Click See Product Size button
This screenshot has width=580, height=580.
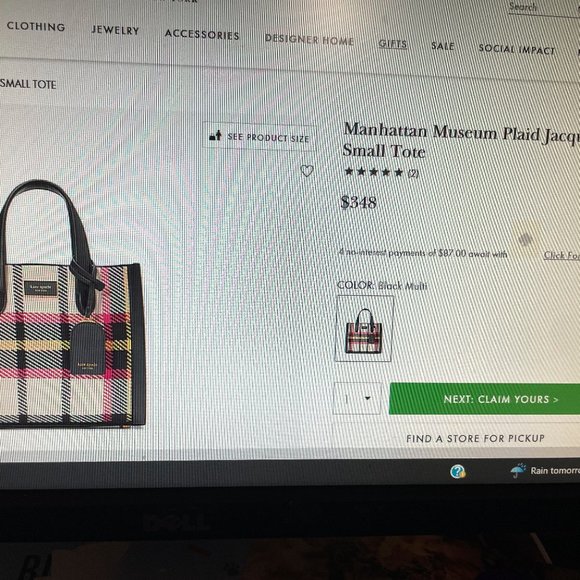point(259,137)
